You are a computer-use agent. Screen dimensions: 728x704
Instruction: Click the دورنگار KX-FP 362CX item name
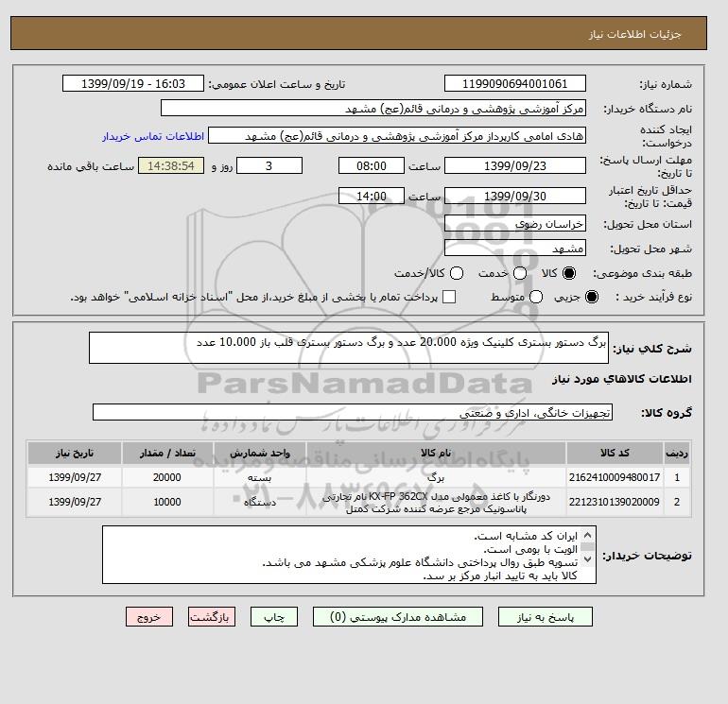436,502
